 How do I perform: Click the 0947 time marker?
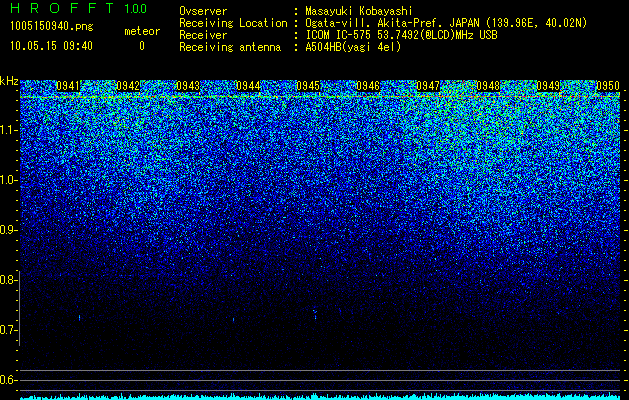pos(428,86)
